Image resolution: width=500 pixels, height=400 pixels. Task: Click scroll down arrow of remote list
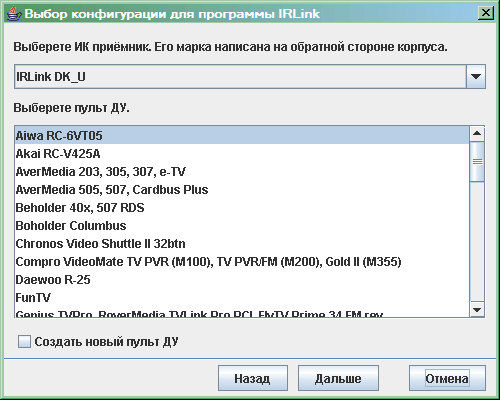(x=477, y=310)
